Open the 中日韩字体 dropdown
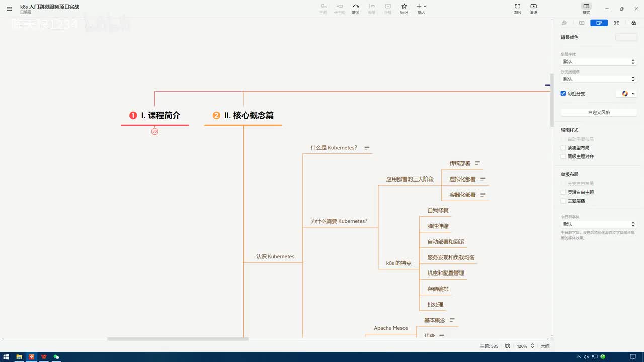Viewport: 644px width, 362px height. point(599,224)
